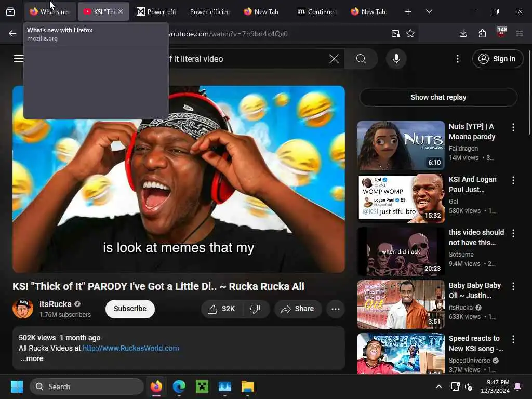This screenshot has height=399, width=532.
Task: Clear the YouTube search box
Action: coord(334,59)
